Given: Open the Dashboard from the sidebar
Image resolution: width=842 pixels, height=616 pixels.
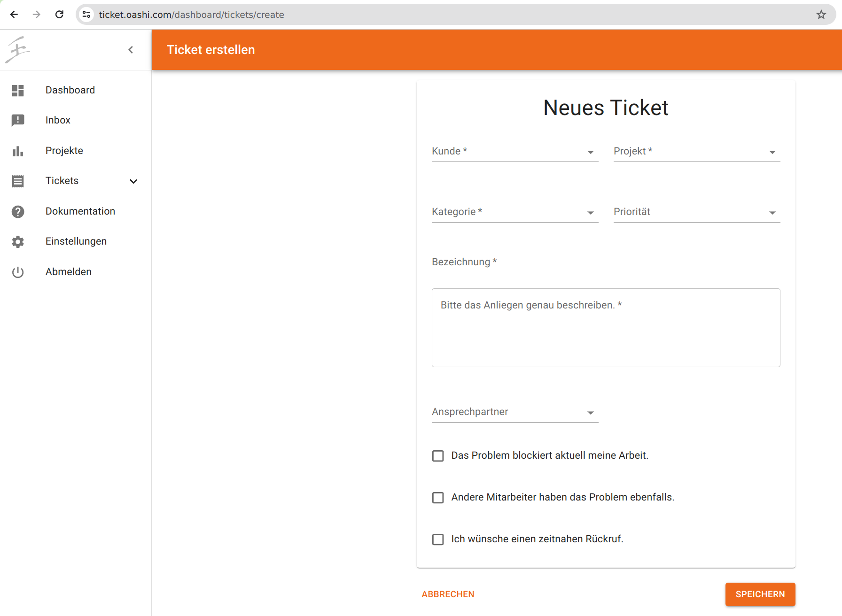Looking at the screenshot, I should point(70,90).
